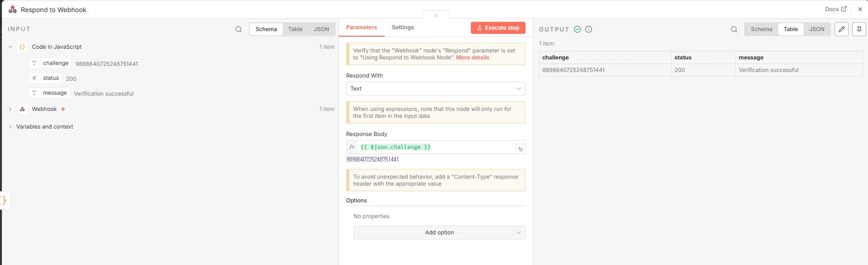Viewport: 868px width, 265px height.
Task: Pin the output data
Action: tap(859, 29)
